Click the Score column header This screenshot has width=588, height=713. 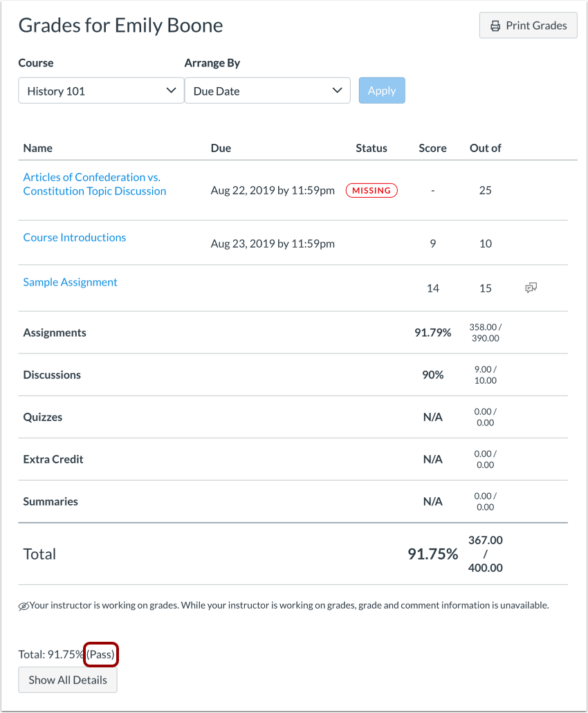pos(432,148)
